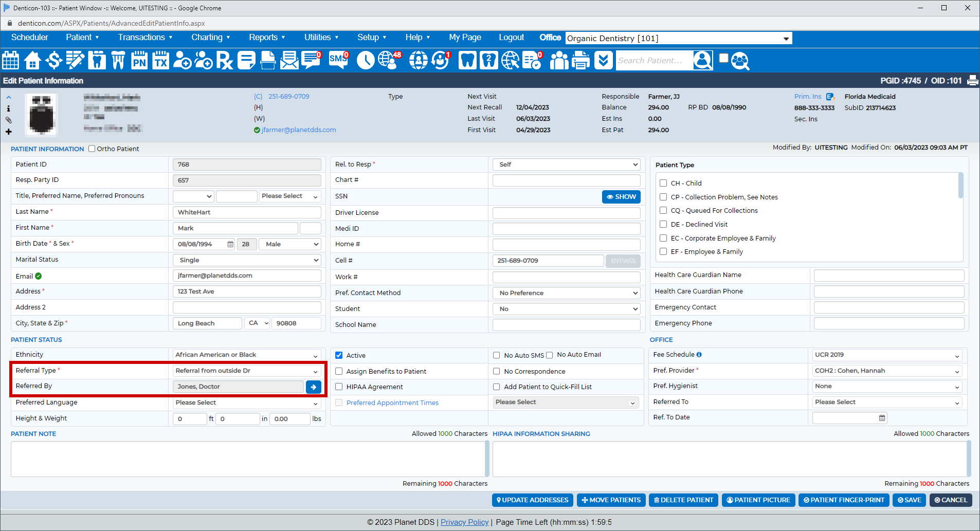The width and height of the screenshot is (980, 531).
Task: Click the globe with cursor icon
Action: tap(510, 61)
